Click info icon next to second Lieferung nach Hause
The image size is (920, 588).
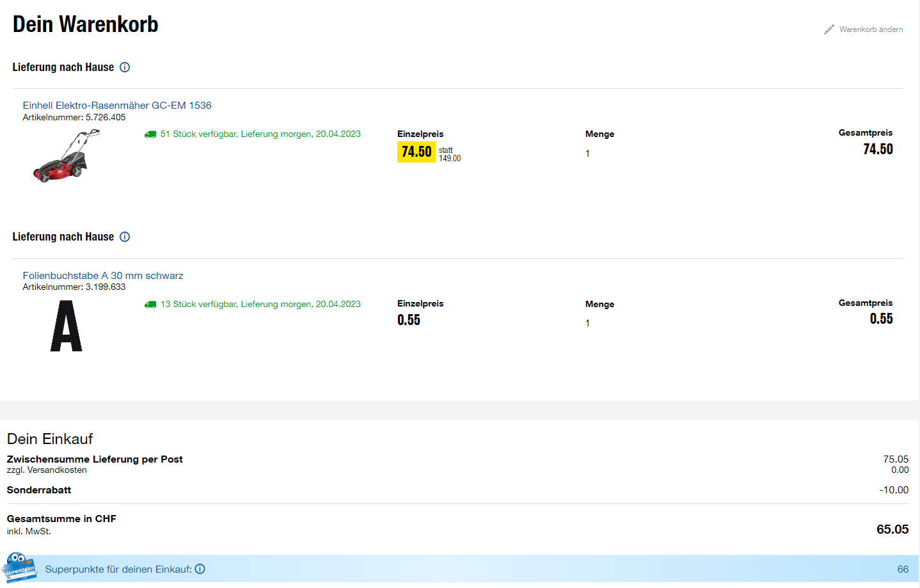(125, 237)
